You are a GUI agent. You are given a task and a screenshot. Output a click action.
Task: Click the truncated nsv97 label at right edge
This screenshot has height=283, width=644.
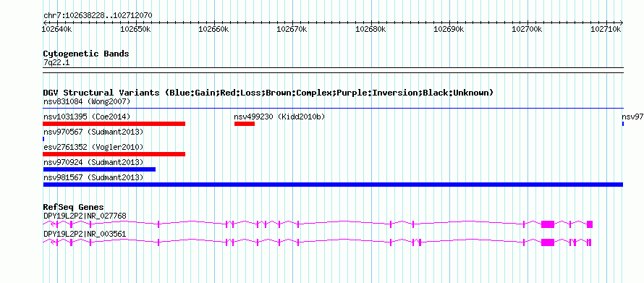pyautogui.click(x=632, y=117)
